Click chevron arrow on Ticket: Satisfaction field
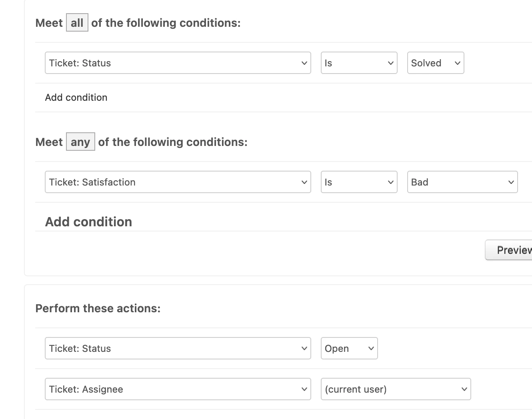This screenshot has width=532, height=419. pos(304,182)
